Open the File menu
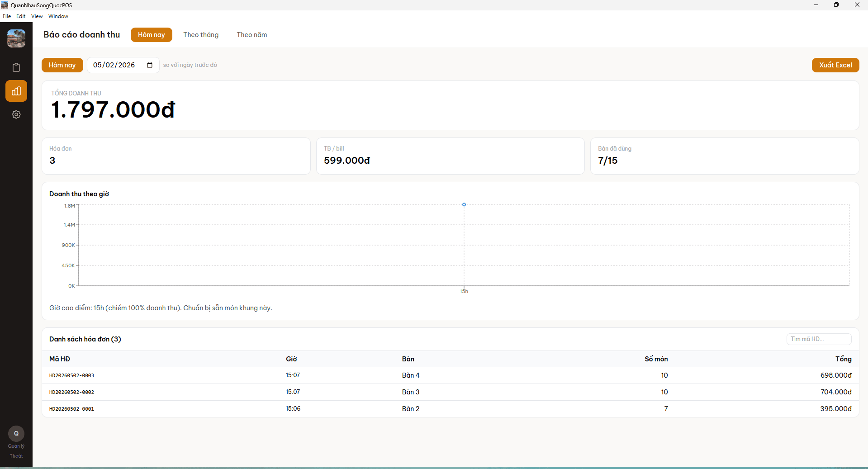Viewport: 868px width, 469px height. coord(7,16)
